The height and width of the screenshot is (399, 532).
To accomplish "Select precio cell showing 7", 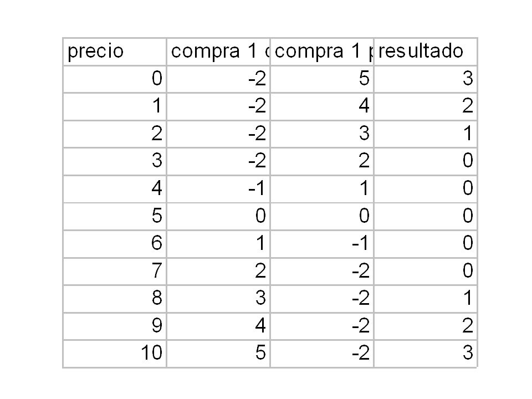I will point(115,272).
